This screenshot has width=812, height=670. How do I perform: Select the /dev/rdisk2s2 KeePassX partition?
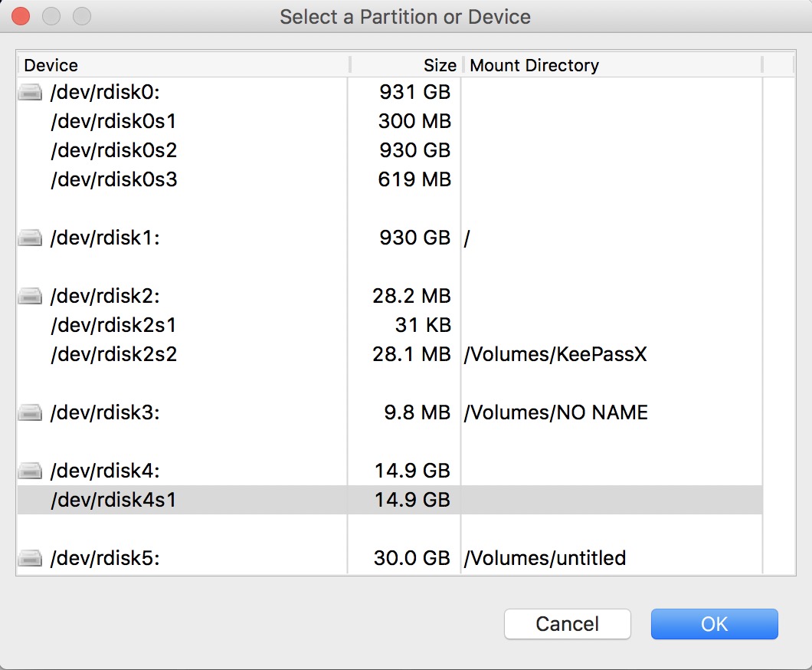(113, 354)
